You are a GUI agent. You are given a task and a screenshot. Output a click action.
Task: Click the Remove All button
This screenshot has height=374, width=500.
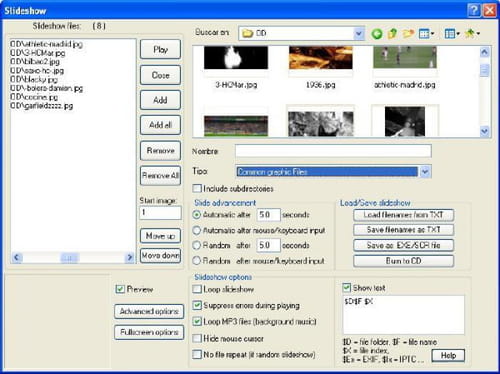point(160,175)
